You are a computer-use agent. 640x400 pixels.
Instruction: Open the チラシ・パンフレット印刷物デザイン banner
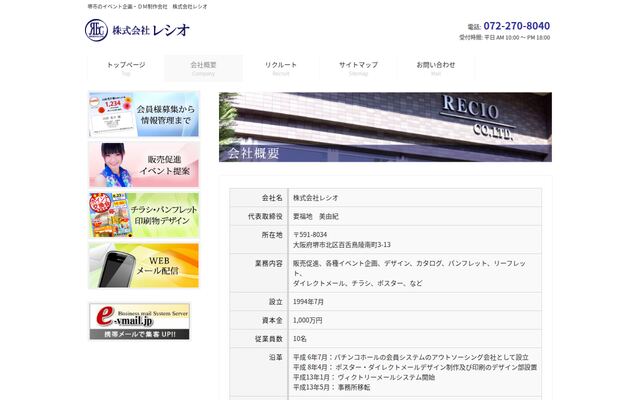pos(144,215)
